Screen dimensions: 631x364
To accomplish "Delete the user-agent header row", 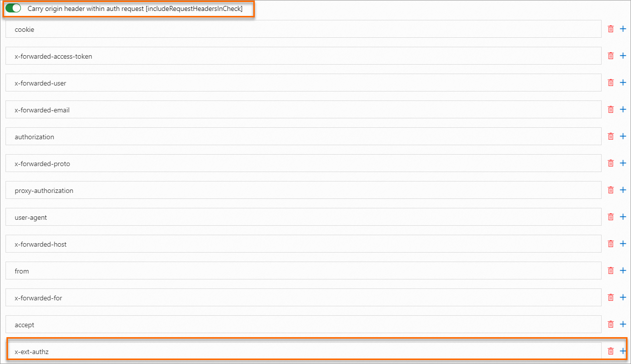I will pos(611,217).
